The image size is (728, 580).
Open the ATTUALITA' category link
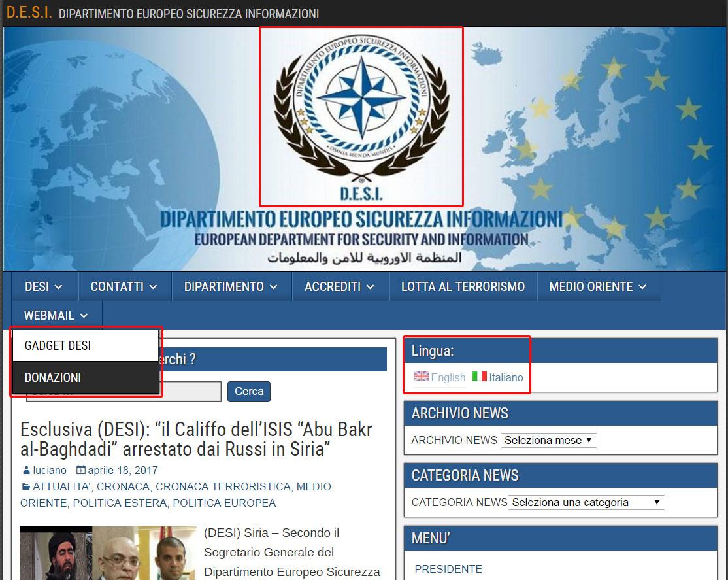[61, 486]
